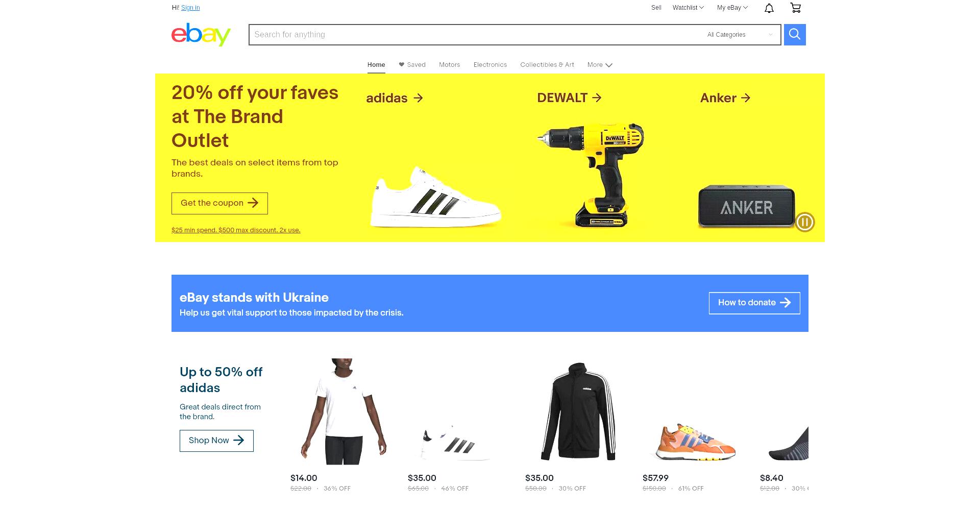Expand the My eBay menu
The height and width of the screenshot is (531, 980).
[x=732, y=8]
